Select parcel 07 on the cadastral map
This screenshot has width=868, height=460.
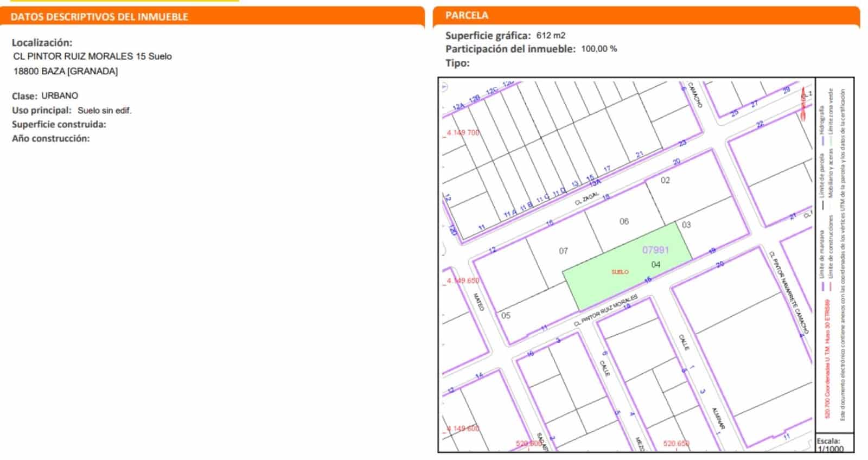point(563,251)
